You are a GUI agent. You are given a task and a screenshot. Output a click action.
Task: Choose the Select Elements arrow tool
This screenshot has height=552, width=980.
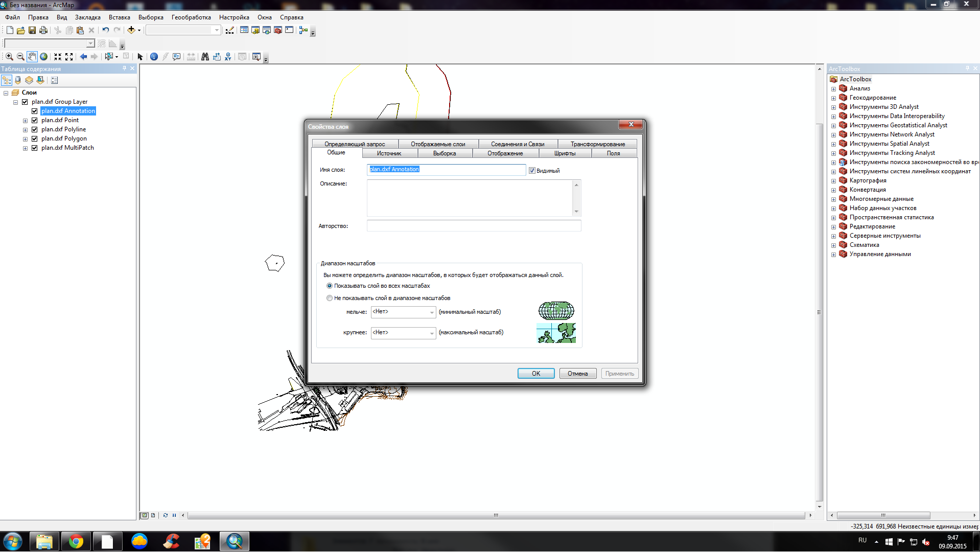click(140, 57)
